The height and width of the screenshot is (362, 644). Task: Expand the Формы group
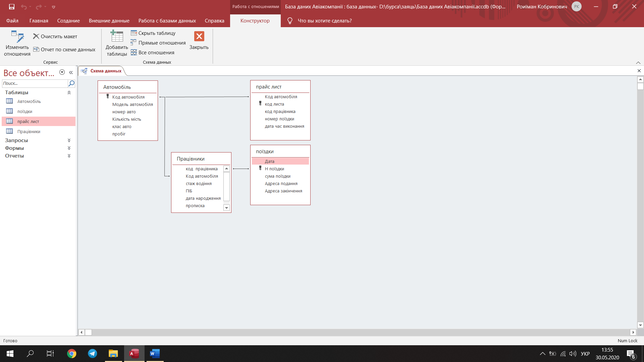[69, 148]
